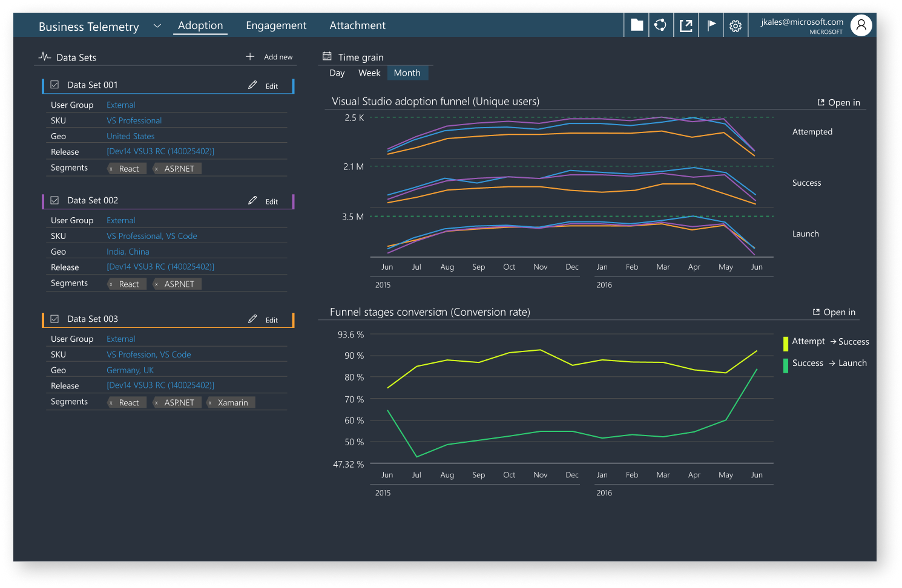The height and width of the screenshot is (588, 902).
Task: Click the Business Telemetry title
Action: coord(89,27)
